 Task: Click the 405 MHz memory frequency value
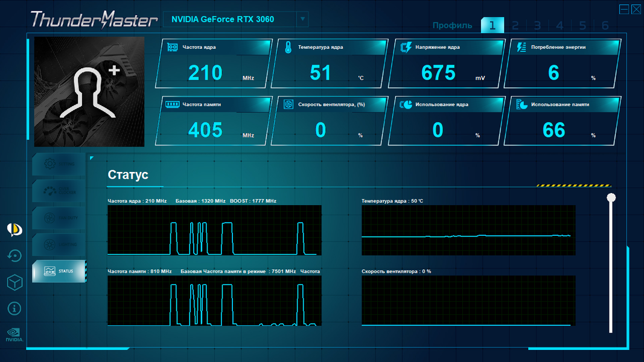point(205,130)
